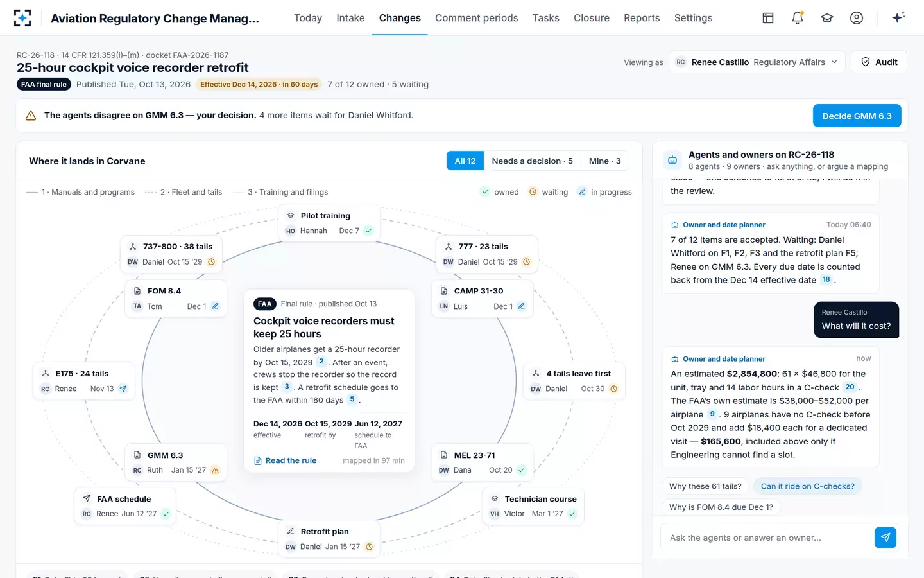Click the Reports tab
The width and height of the screenshot is (924, 578).
click(x=642, y=18)
